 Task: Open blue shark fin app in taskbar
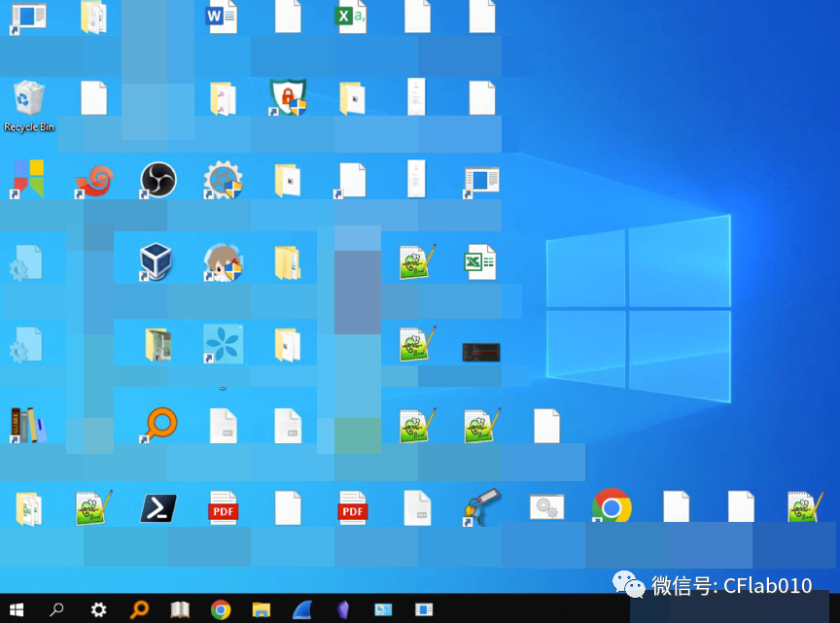tap(302, 609)
